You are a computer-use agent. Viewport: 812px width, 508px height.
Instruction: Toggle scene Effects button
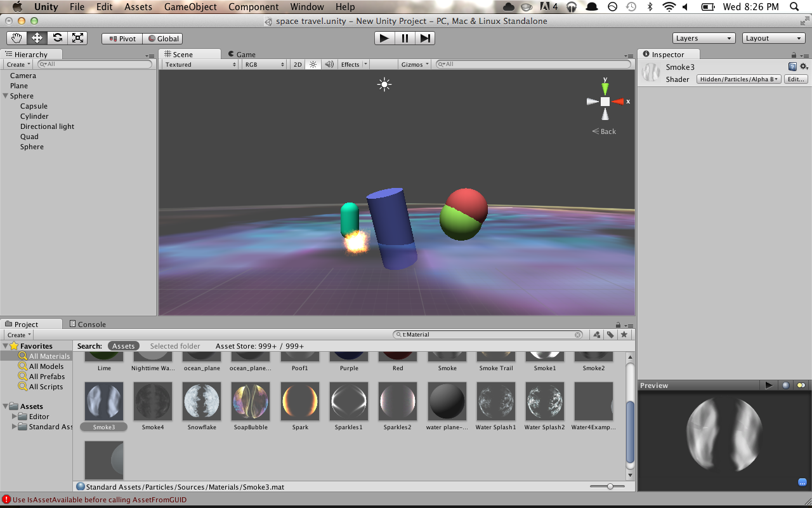click(x=350, y=64)
